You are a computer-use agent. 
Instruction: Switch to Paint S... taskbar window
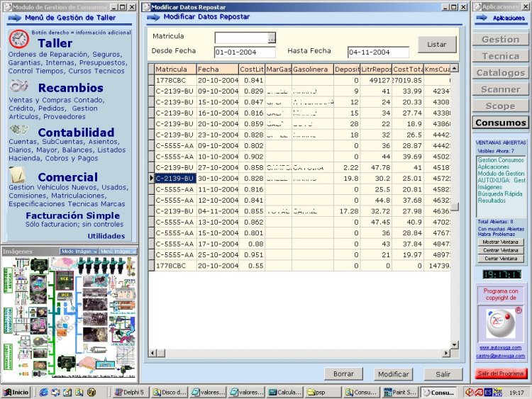[x=400, y=392]
